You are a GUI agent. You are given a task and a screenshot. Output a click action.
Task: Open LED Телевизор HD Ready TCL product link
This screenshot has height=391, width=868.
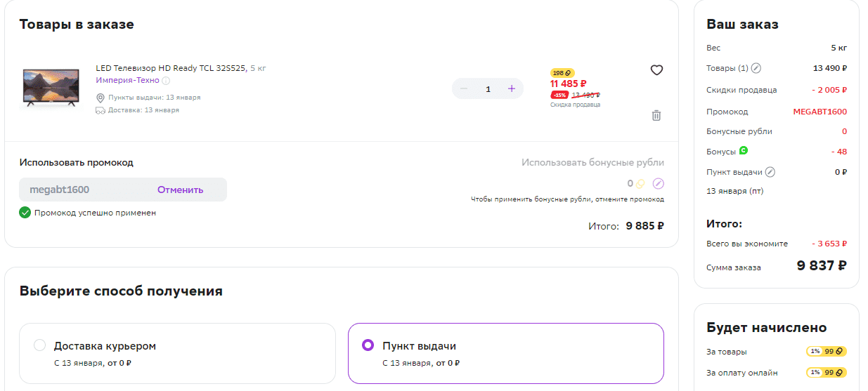pos(171,68)
